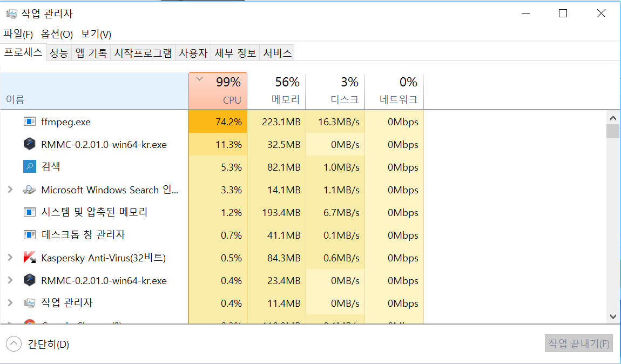621x364 pixels.
Task: Open the 옵션(O) menu
Action: [57, 34]
